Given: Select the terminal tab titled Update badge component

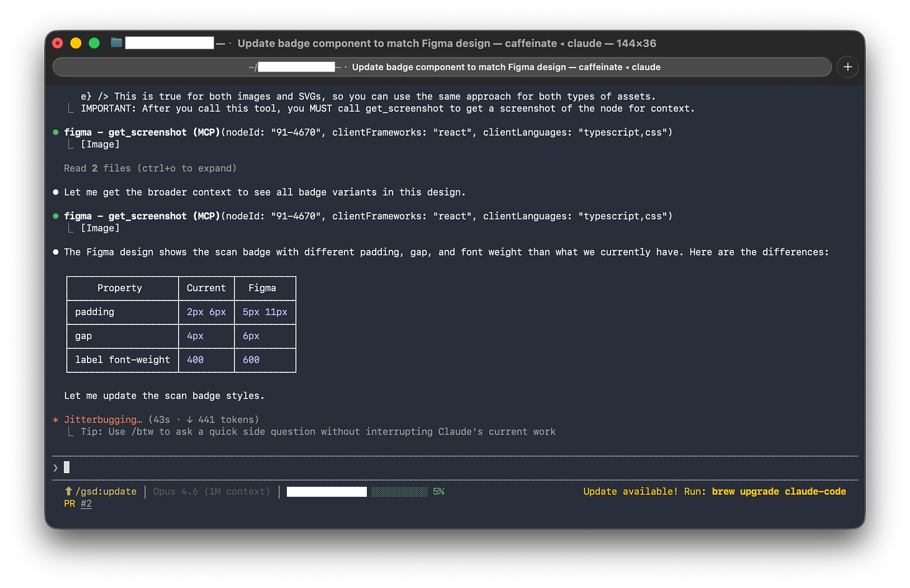Looking at the screenshot, I should [442, 67].
